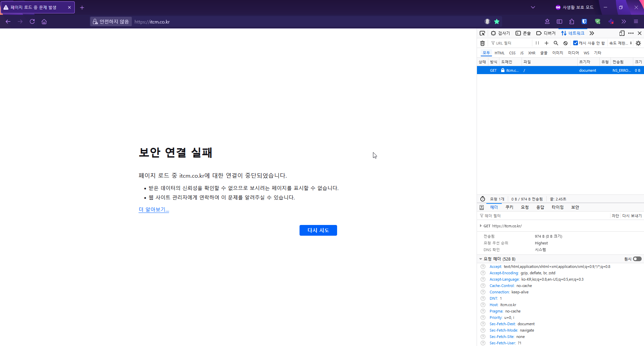
Task: Switch to the Inspector tab
Action: click(500, 33)
